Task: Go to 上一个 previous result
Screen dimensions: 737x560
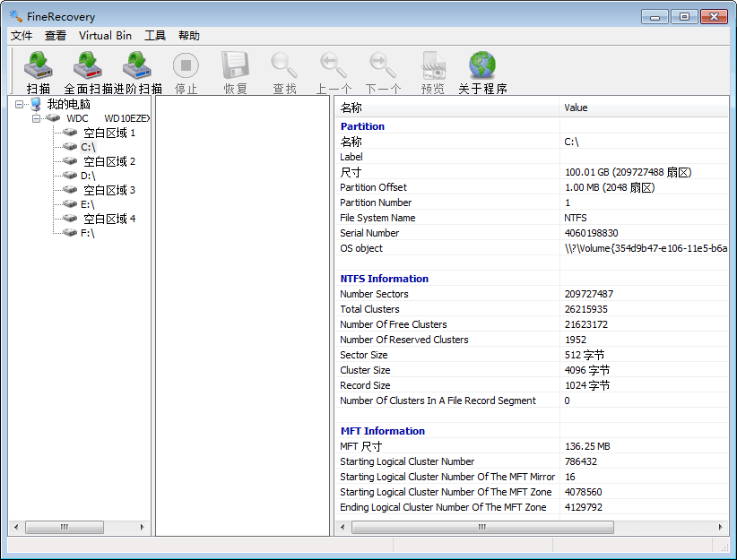Action: [334, 68]
